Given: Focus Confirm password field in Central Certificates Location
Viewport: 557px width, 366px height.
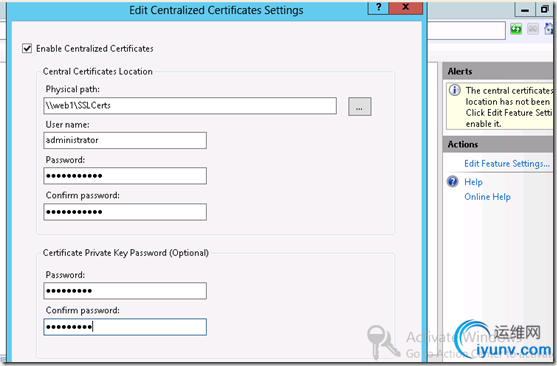Looking at the screenshot, I should pyautogui.click(x=125, y=212).
